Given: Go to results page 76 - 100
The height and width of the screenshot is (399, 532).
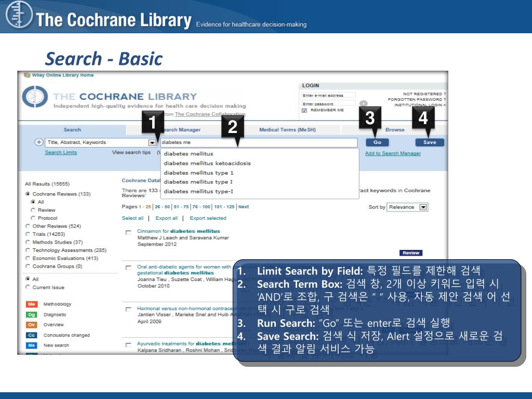Looking at the screenshot, I should tap(202, 207).
